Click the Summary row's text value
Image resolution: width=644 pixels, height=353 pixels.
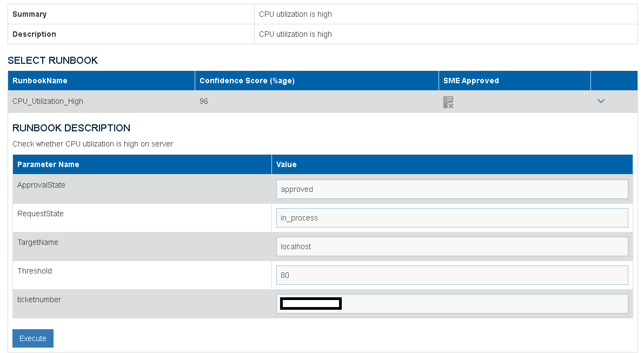click(x=295, y=14)
